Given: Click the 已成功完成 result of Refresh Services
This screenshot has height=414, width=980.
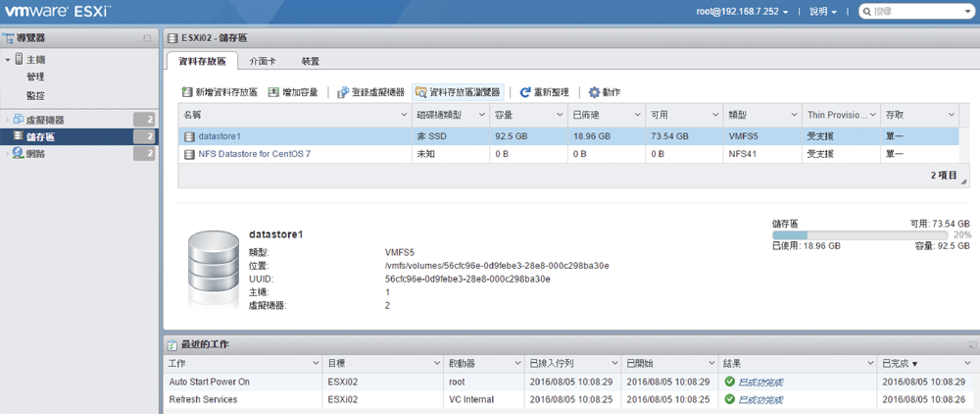Looking at the screenshot, I should (760, 399).
